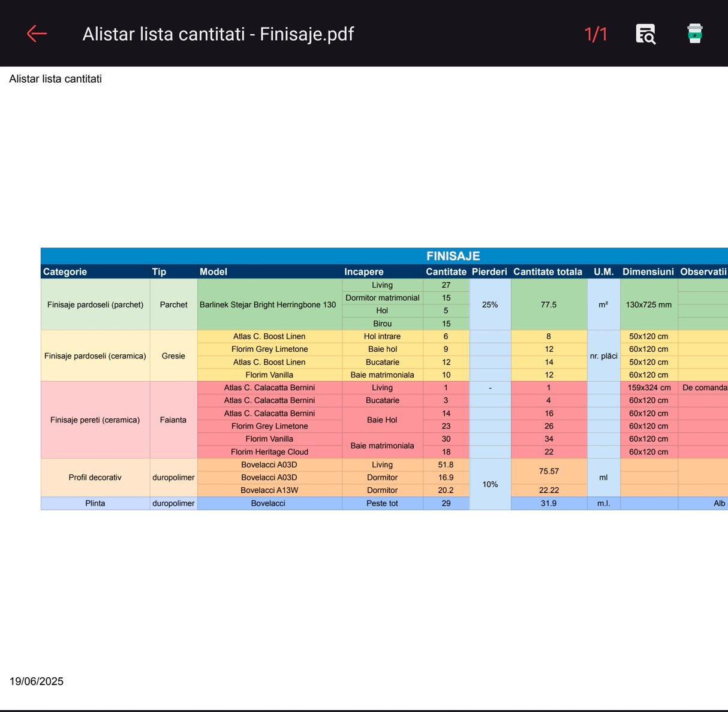Viewport: 728px width, 712px height.
Task: Click the Pierderi column header
Action: coord(490,271)
